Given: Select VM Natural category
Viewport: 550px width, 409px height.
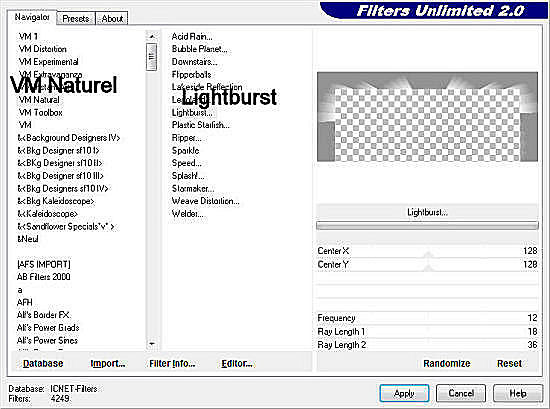Looking at the screenshot, I should click(39, 100).
